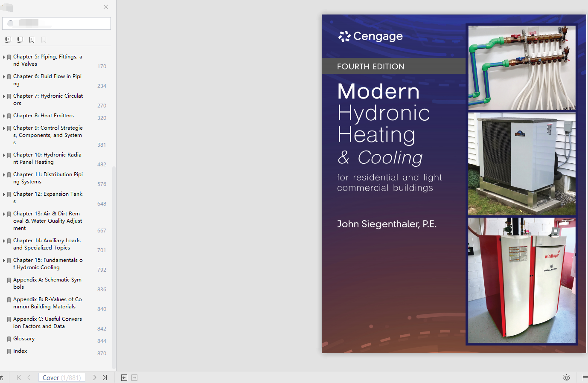The height and width of the screenshot is (383, 588).
Task: Click the previous view back arrow
Action: (x=124, y=377)
